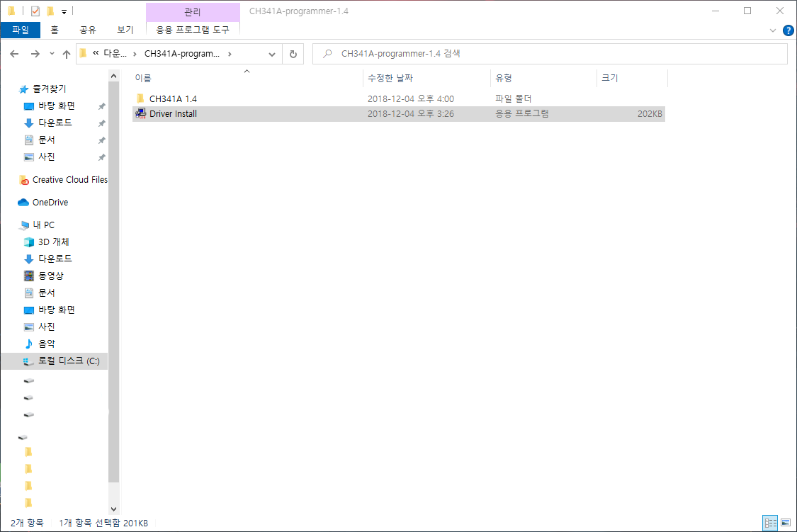The image size is (797, 532).
Task: Open pinned 다운로드 under 즐겨찾기
Action: click(55, 123)
